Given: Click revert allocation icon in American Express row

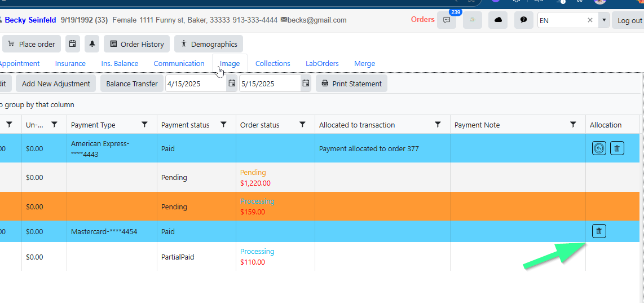Looking at the screenshot, I should click(x=599, y=148).
